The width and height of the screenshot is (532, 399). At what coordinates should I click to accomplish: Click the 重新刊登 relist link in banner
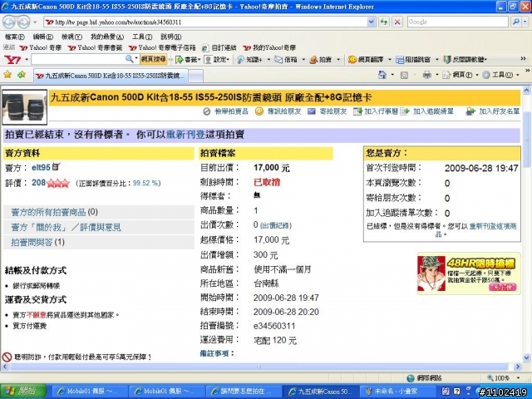coord(185,135)
